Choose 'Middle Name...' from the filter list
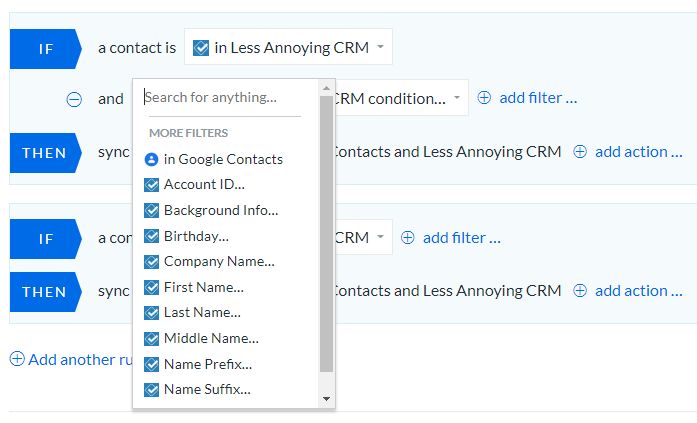This screenshot has height=423, width=697. click(211, 338)
